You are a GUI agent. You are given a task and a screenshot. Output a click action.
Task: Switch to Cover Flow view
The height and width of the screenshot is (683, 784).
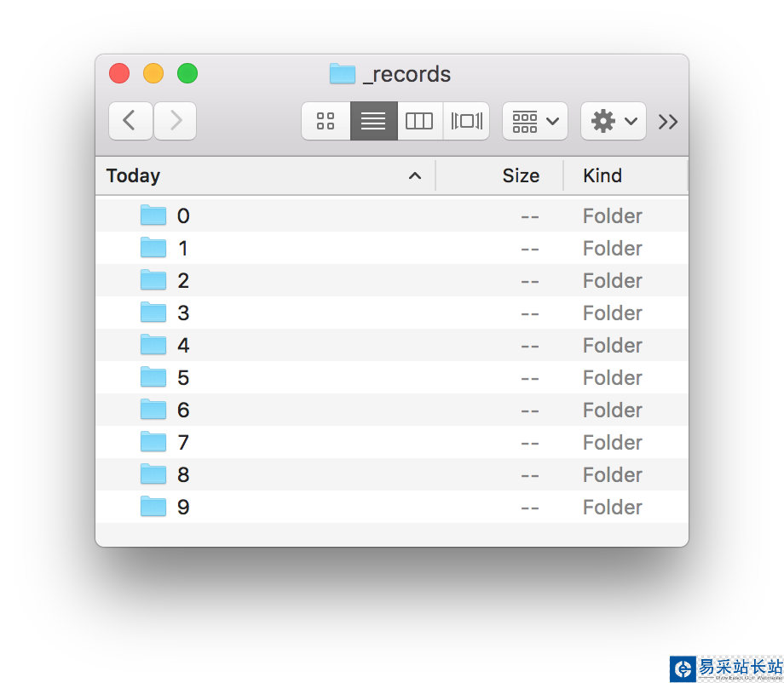tap(466, 121)
